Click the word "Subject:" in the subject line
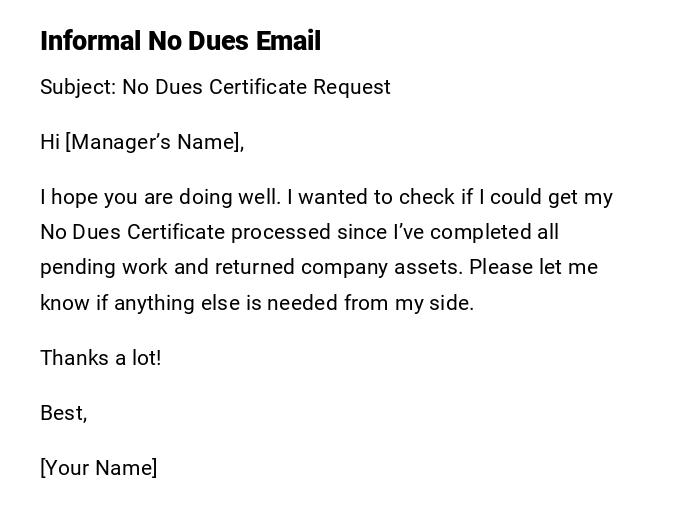This screenshot has height=530, width=700. tap(78, 87)
